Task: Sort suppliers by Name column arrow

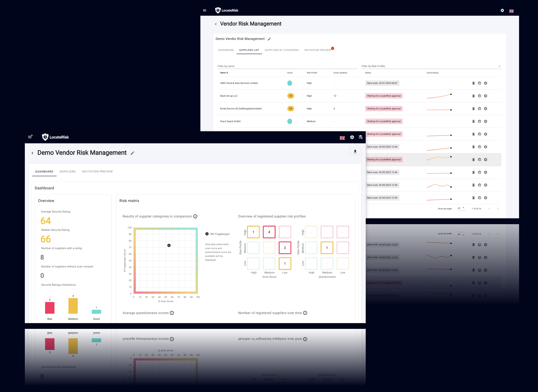Action: pos(227,73)
